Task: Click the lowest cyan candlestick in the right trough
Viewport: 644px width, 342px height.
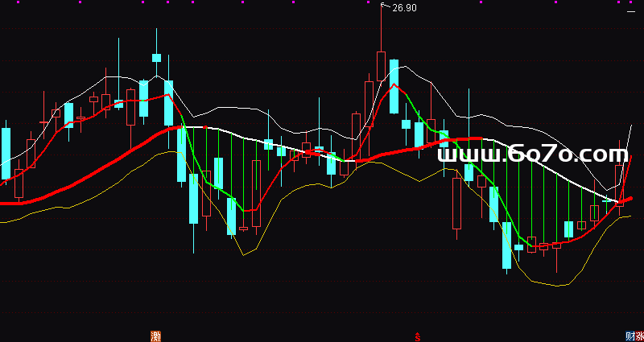Action: 506,245
